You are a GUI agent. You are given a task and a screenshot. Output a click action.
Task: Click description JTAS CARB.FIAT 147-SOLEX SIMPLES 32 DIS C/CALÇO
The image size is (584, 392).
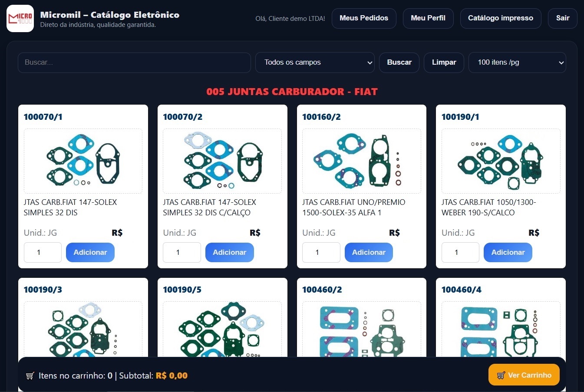210,208
